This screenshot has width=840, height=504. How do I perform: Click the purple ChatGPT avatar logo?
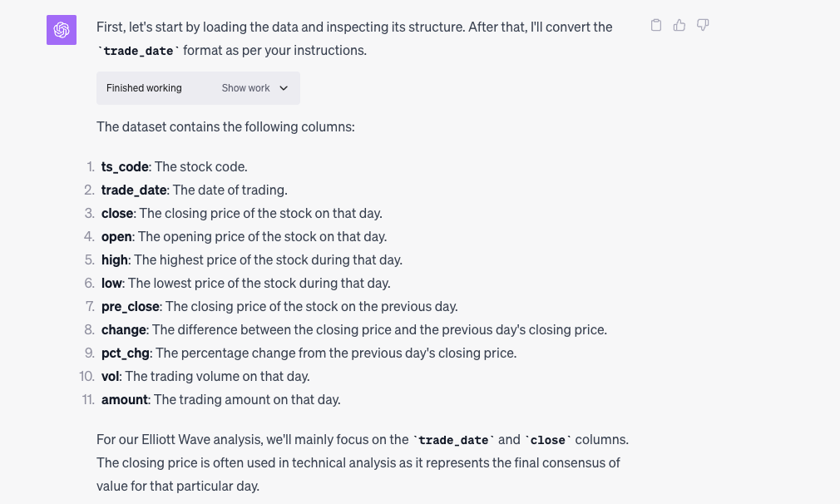(62, 30)
